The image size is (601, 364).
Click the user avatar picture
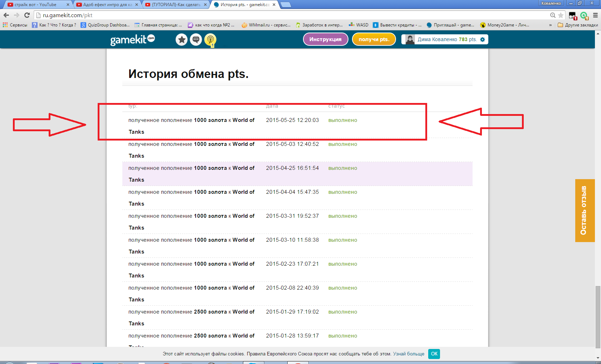click(x=410, y=39)
